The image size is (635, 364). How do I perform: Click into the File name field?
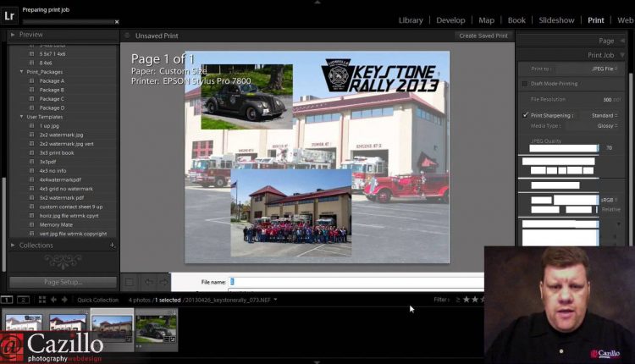point(356,282)
